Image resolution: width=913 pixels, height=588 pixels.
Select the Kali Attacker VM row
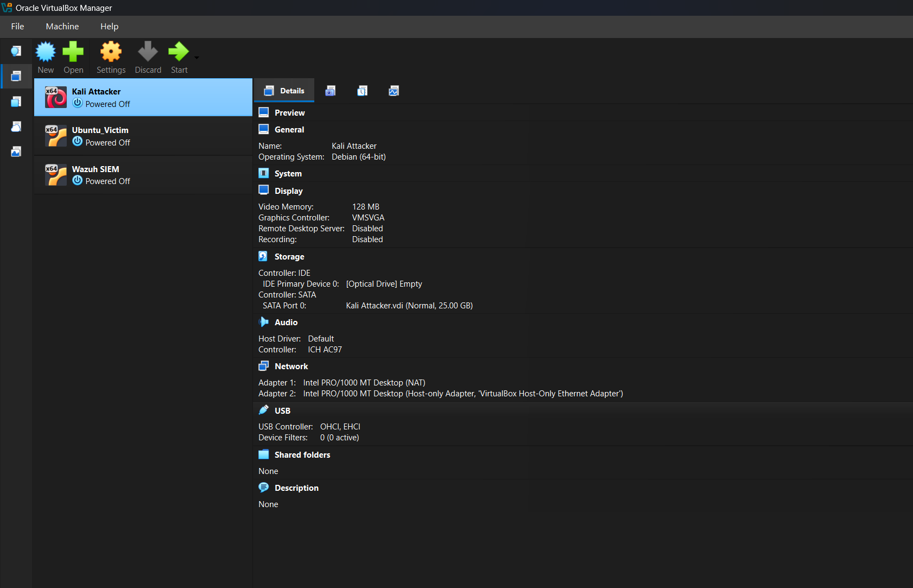click(x=143, y=97)
